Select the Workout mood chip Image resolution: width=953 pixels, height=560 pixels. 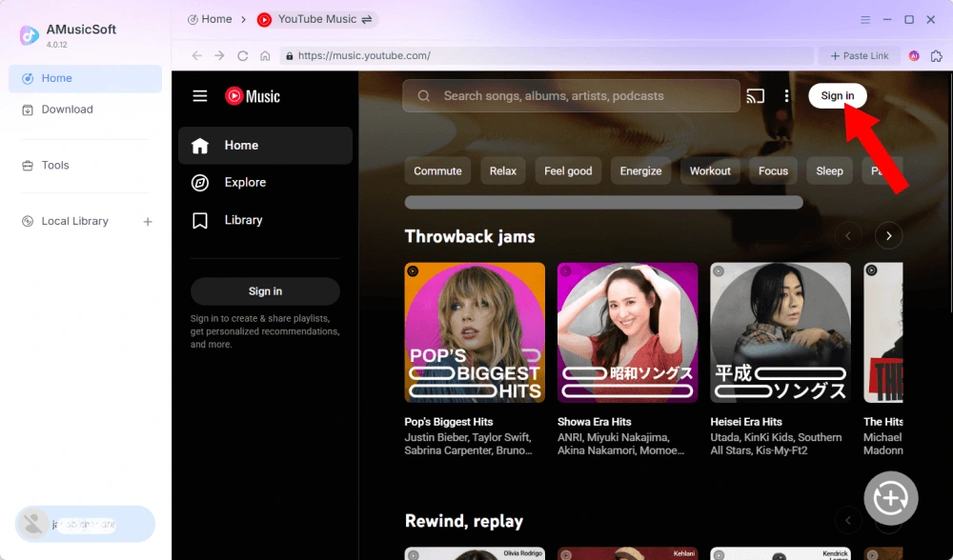click(x=710, y=170)
